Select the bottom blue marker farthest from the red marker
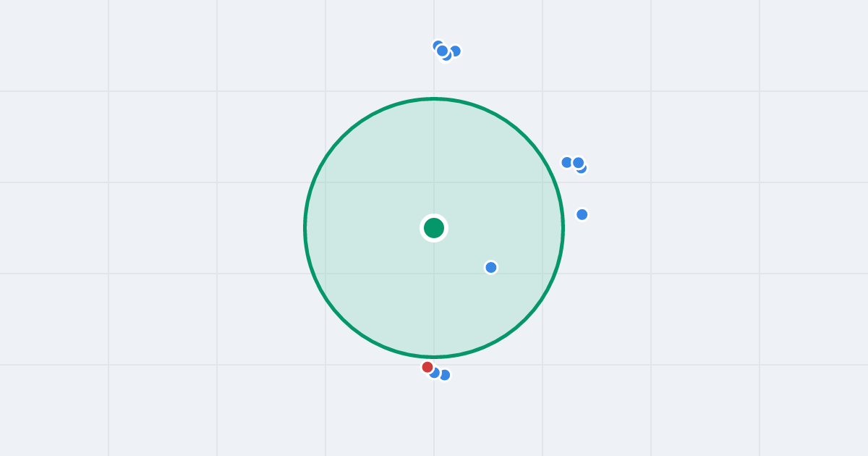 [x=445, y=375]
